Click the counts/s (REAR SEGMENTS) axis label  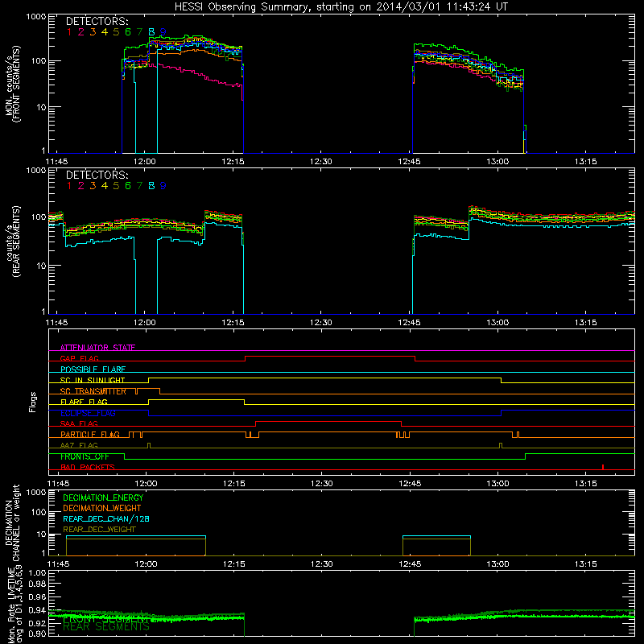click(12, 242)
